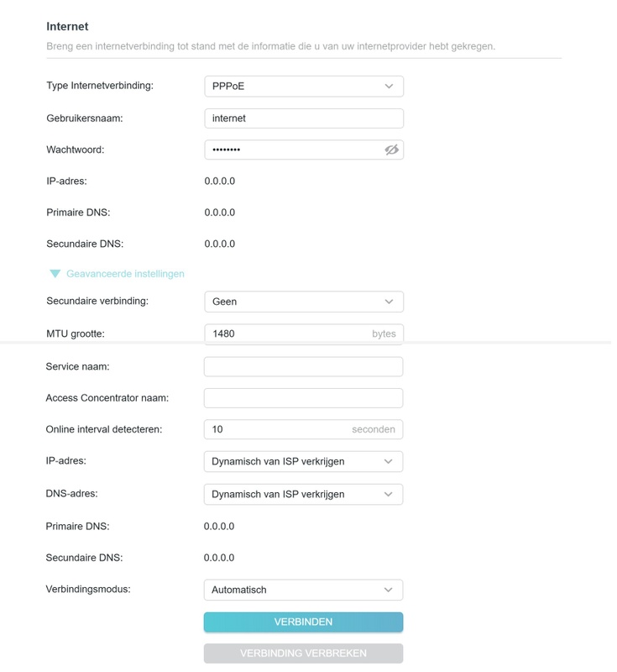Image resolution: width=617 pixels, height=672 pixels.
Task: Click the chevron on the Secundaire verbinding selector
Action: (x=389, y=301)
